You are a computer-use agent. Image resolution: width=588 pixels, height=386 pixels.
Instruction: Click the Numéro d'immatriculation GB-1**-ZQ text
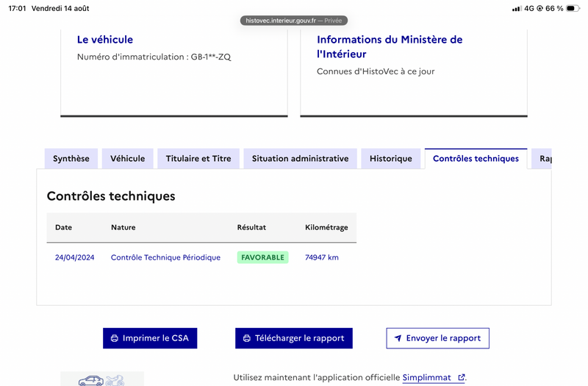pos(154,57)
